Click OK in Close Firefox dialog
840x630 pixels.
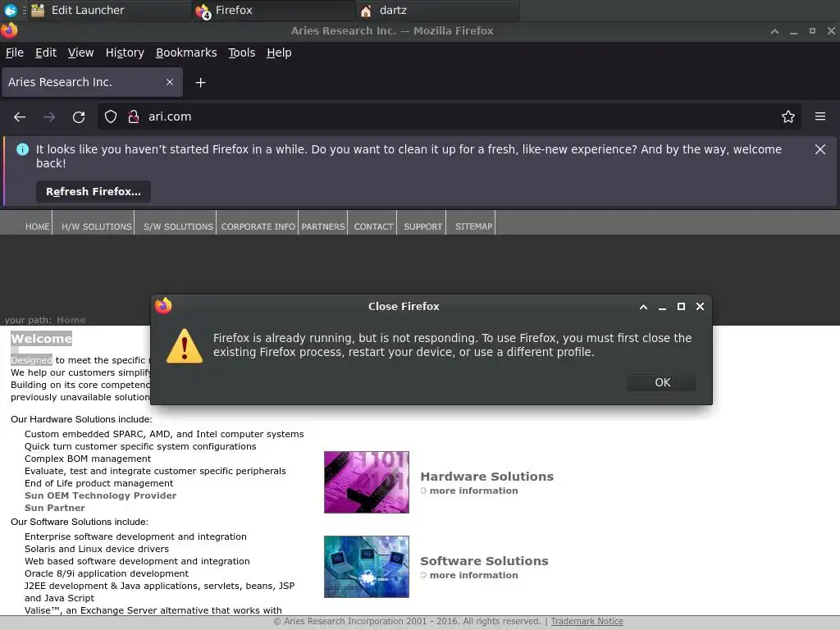[x=662, y=382]
